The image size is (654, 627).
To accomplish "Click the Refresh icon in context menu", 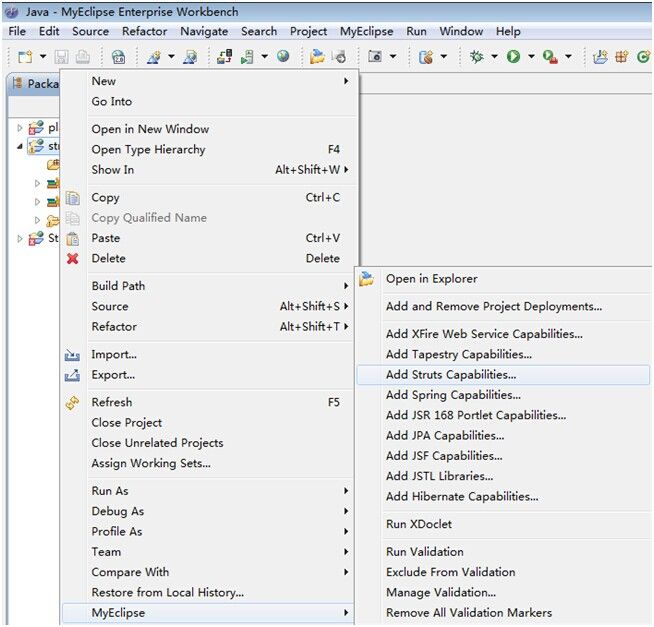I will pos(73,403).
